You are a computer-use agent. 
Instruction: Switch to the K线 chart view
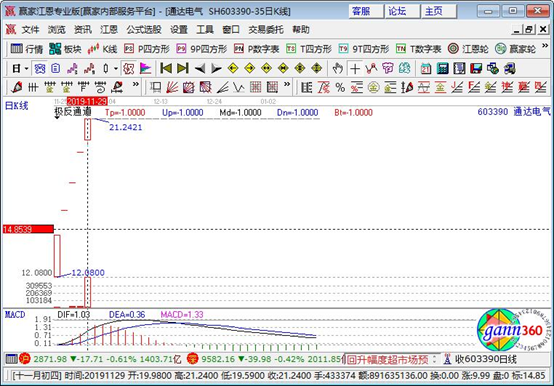point(102,49)
